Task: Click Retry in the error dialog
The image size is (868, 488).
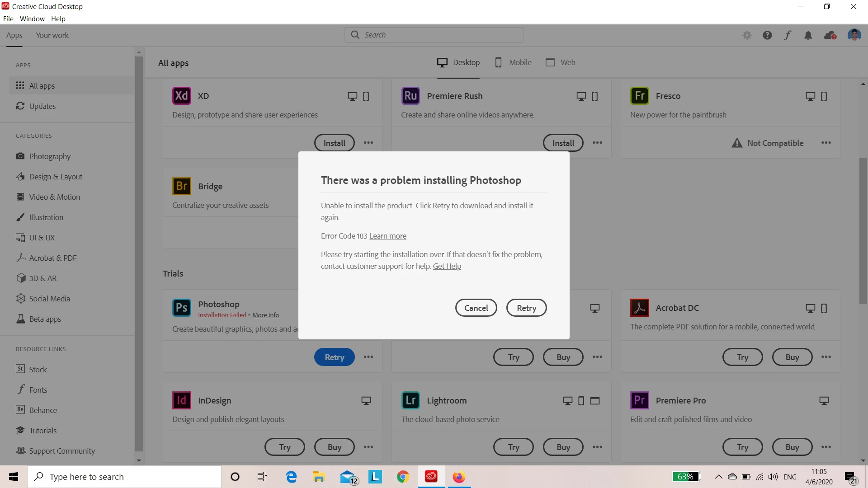Action: [526, 308]
